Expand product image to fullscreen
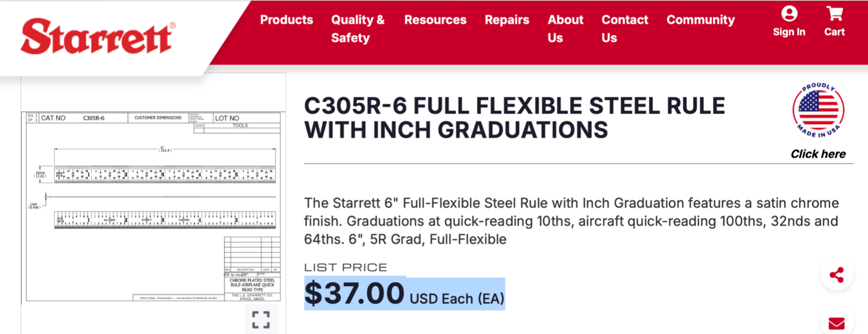Viewport: 868px width, 334px height. [261, 319]
